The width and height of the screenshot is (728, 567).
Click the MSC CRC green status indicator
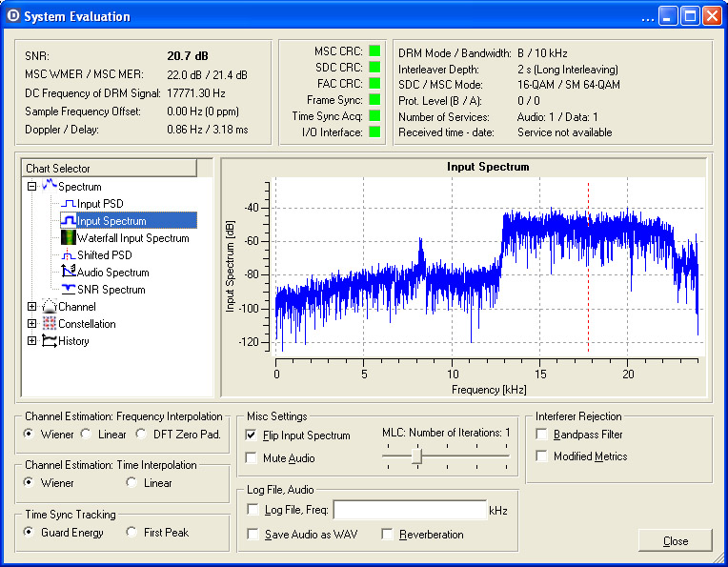pyautogui.click(x=374, y=51)
